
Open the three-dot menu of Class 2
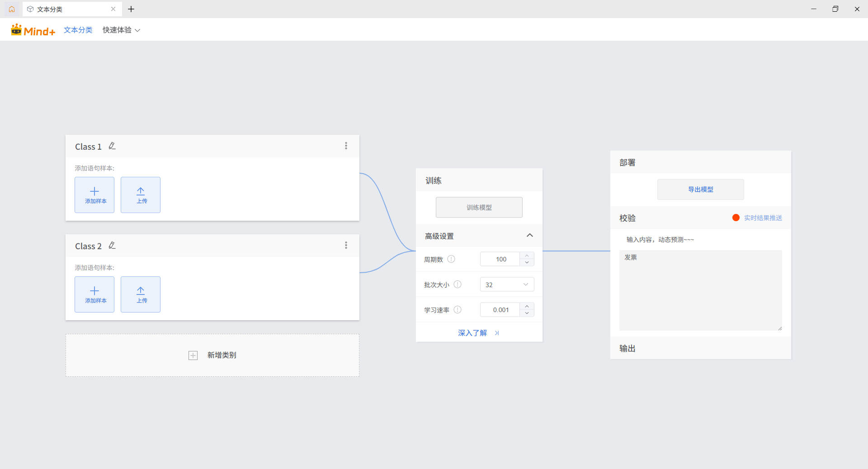click(346, 246)
